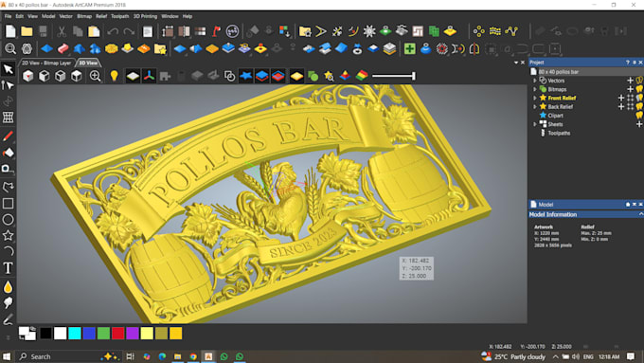Expand the Sheets tree node
This screenshot has width=644, height=363.
coord(535,124)
